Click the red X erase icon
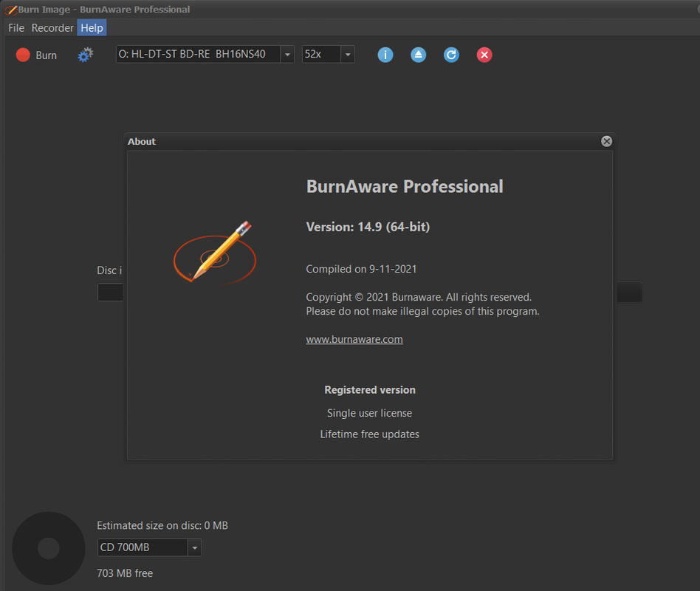 pos(484,55)
